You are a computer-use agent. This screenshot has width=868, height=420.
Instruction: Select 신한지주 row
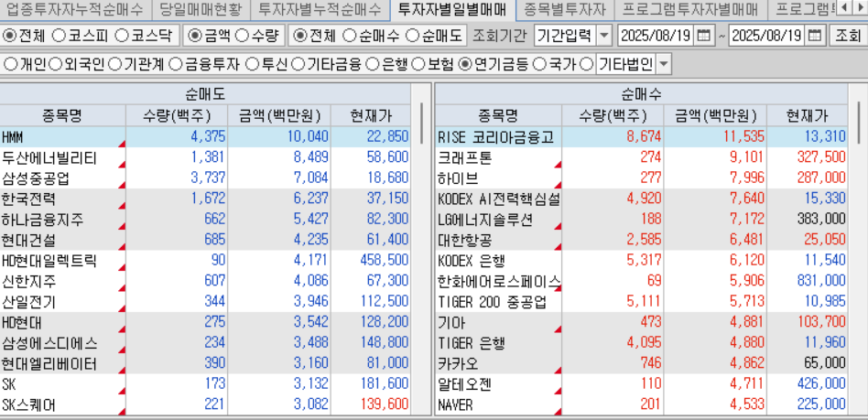(x=205, y=282)
